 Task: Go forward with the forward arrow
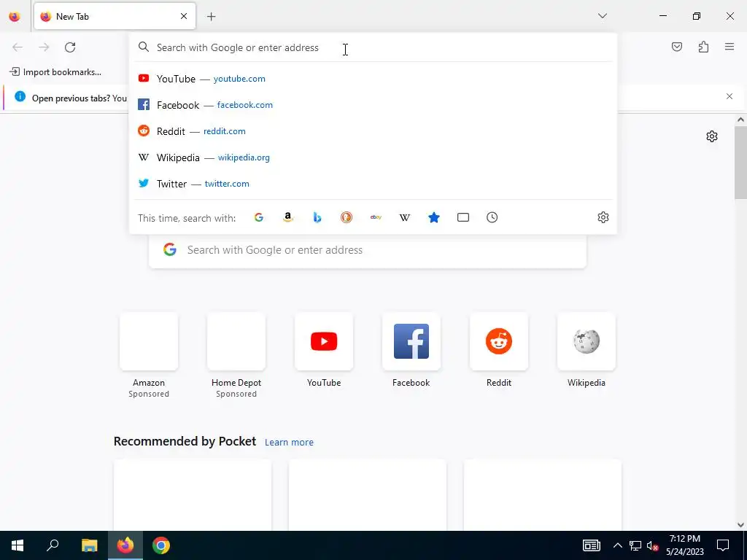[44, 47]
